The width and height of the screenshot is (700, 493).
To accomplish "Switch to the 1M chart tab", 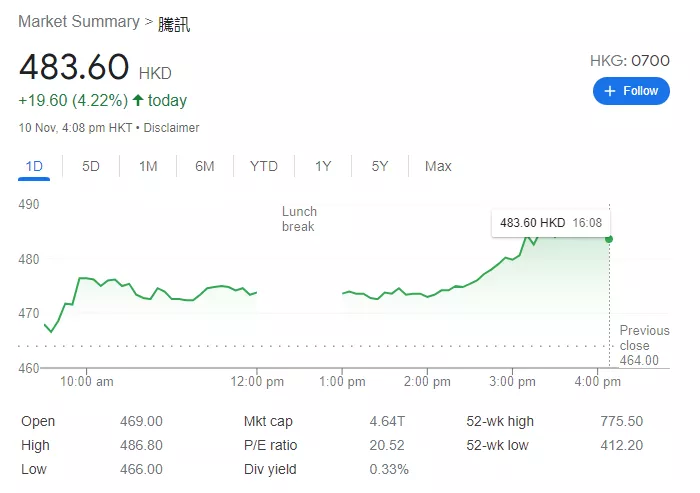I will (148, 166).
